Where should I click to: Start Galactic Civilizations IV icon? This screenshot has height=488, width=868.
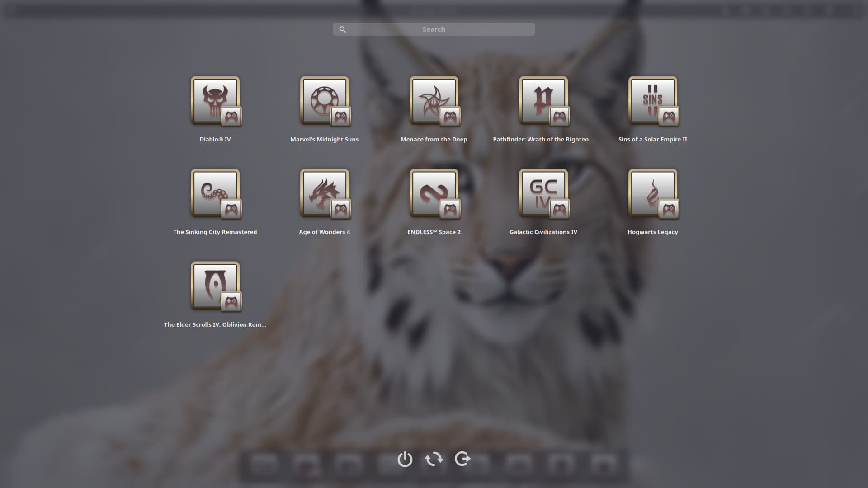pyautogui.click(x=543, y=194)
